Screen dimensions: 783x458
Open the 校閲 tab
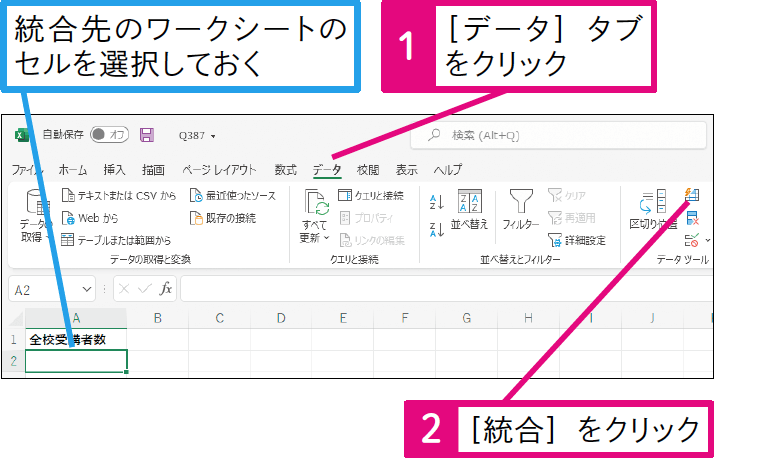[x=368, y=170]
